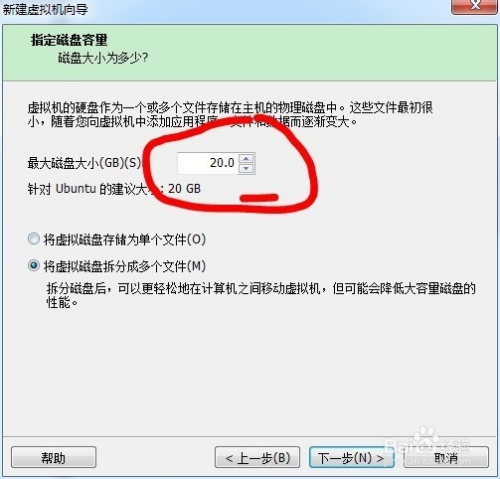Screen dimensions: 500x479
Task: Click the 磁盘大小为多少? subtitle
Action: coord(103,58)
